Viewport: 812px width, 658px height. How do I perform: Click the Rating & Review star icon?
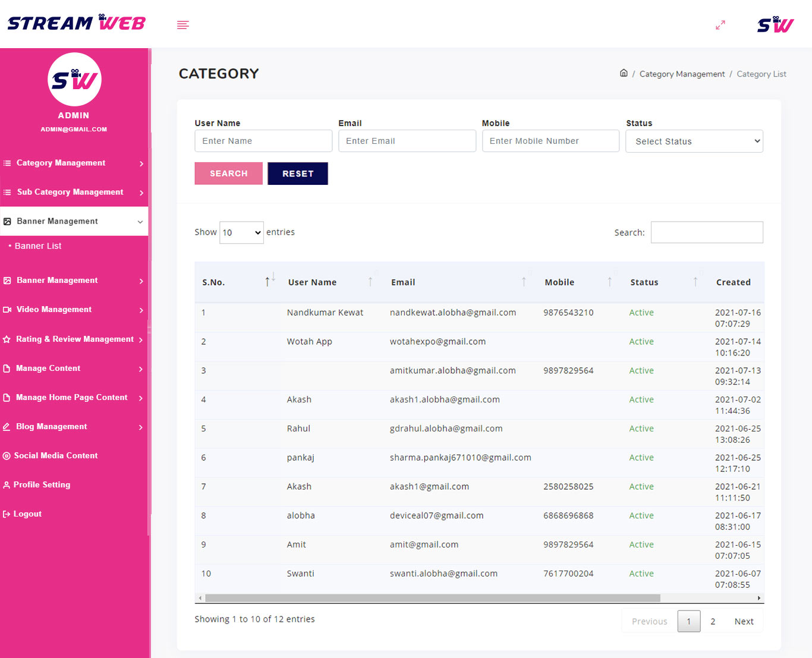point(7,339)
